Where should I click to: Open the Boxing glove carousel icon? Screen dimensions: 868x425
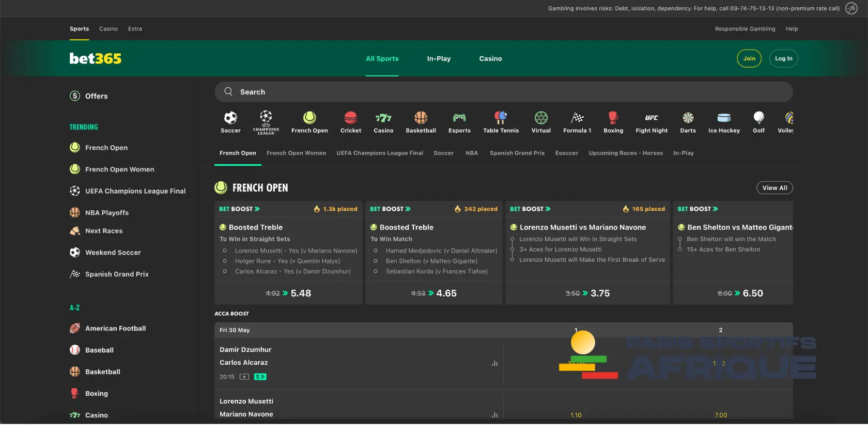[x=613, y=118]
